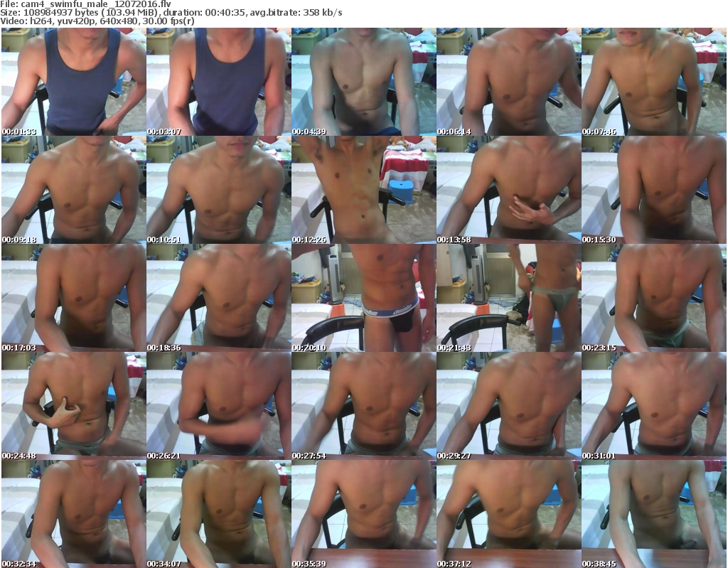
Task: Open the frame stamped 00:35:39
Action: pyautogui.click(x=363, y=514)
